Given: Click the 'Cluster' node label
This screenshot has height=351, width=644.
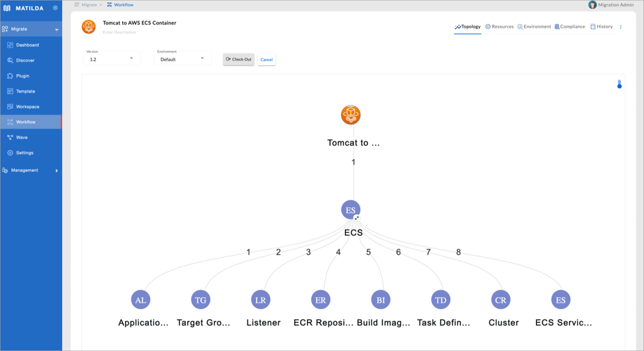Looking at the screenshot, I should [x=503, y=323].
